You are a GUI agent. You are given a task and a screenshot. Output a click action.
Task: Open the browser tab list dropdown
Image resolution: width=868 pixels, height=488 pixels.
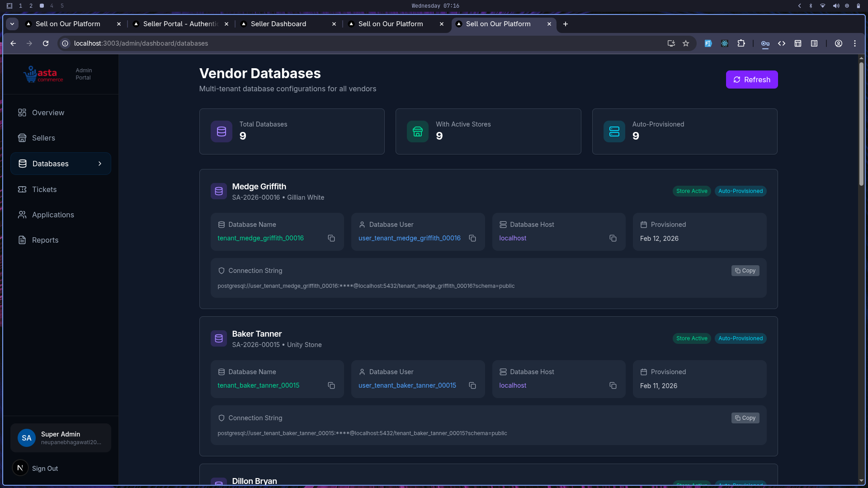pyautogui.click(x=12, y=23)
